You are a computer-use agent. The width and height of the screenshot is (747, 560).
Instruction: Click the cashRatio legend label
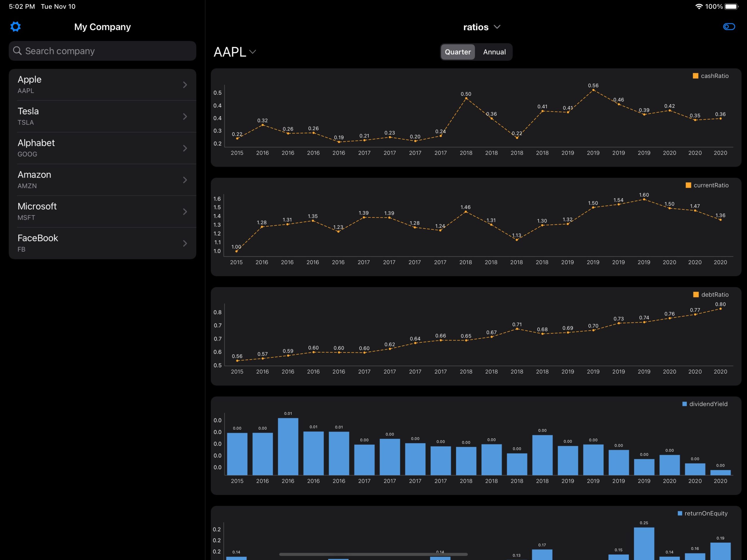coord(715,76)
